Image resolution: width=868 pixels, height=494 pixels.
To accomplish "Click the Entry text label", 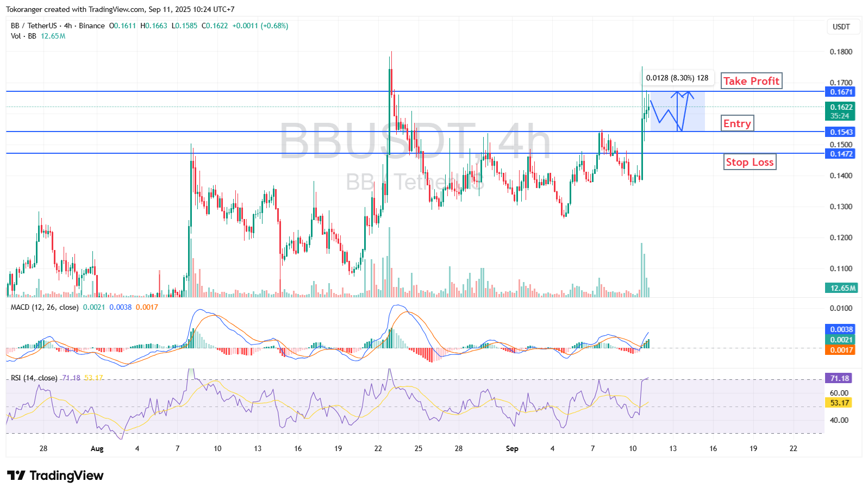I will pyautogui.click(x=738, y=123).
